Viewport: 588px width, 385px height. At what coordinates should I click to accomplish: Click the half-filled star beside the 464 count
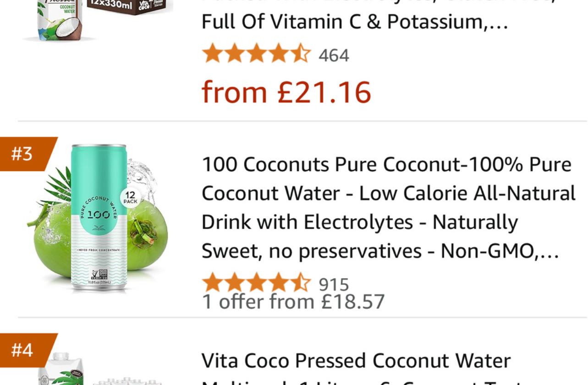[301, 54]
